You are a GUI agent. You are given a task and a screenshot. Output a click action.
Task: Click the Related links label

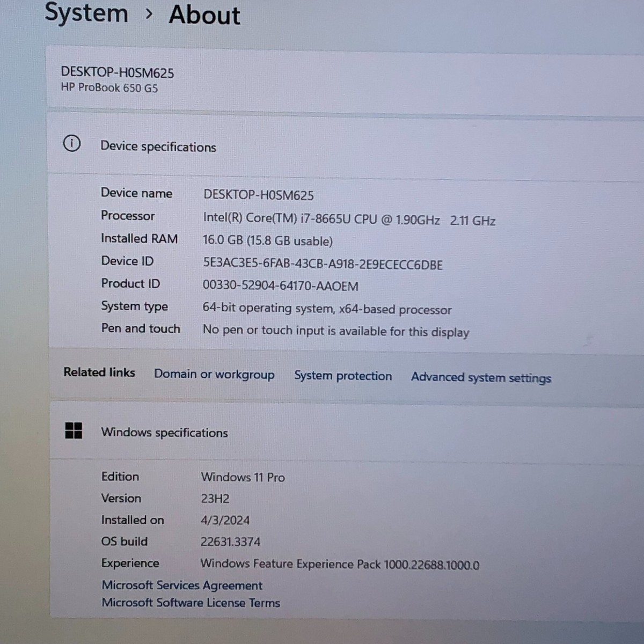click(x=99, y=372)
